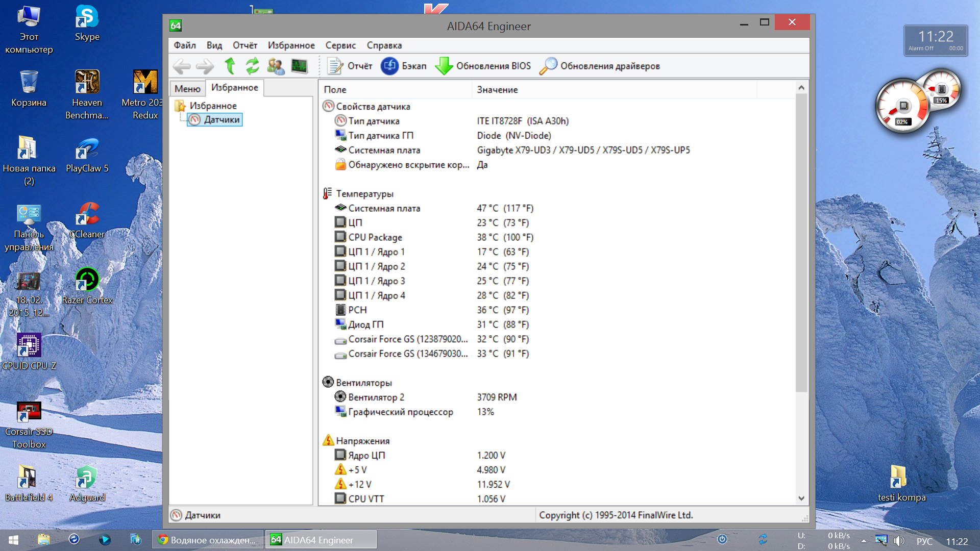Open the system monitor graph icon
980x551 pixels.
pos(299,66)
